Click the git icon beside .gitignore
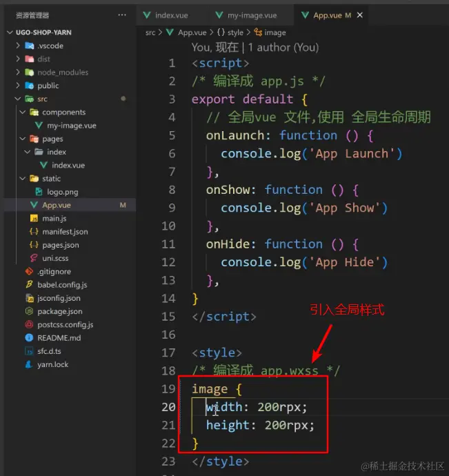 coord(29,271)
